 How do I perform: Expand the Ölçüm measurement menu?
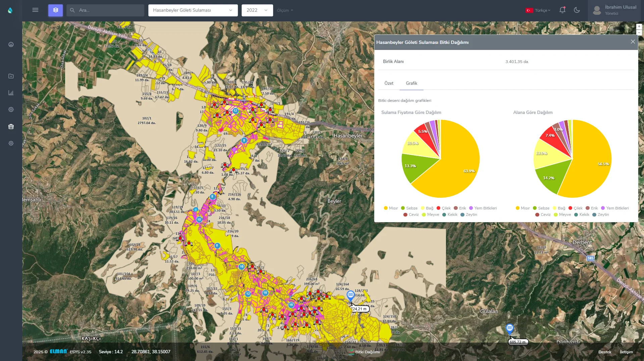285,10
